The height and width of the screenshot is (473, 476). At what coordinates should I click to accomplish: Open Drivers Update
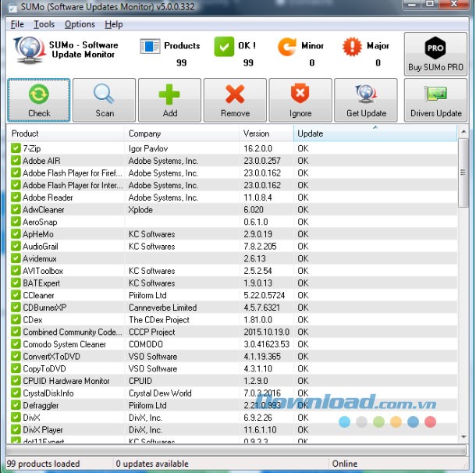435,100
